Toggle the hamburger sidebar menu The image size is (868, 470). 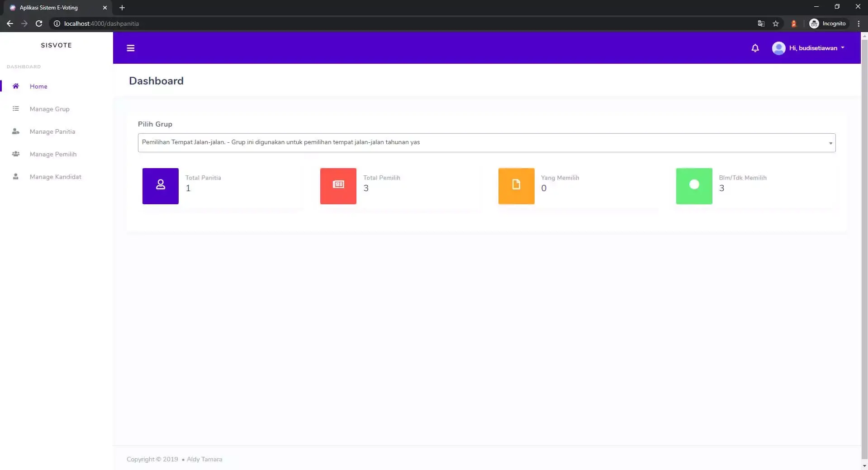tap(131, 48)
